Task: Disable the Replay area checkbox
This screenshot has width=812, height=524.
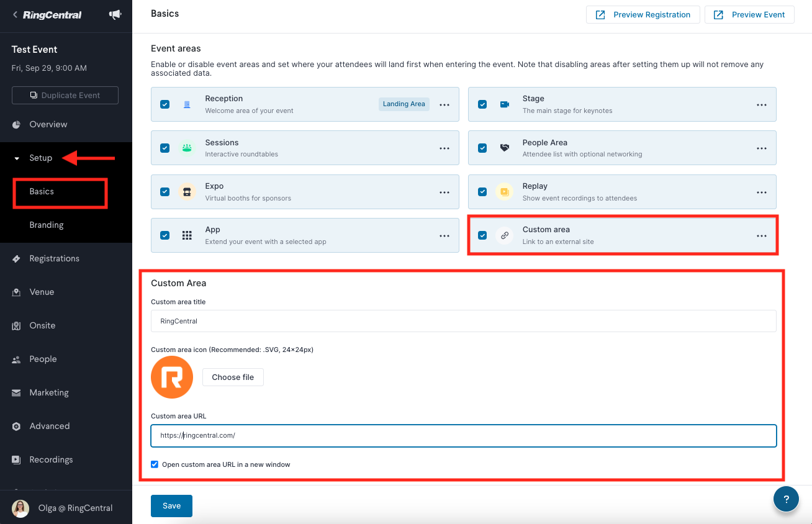Action: 482,192
